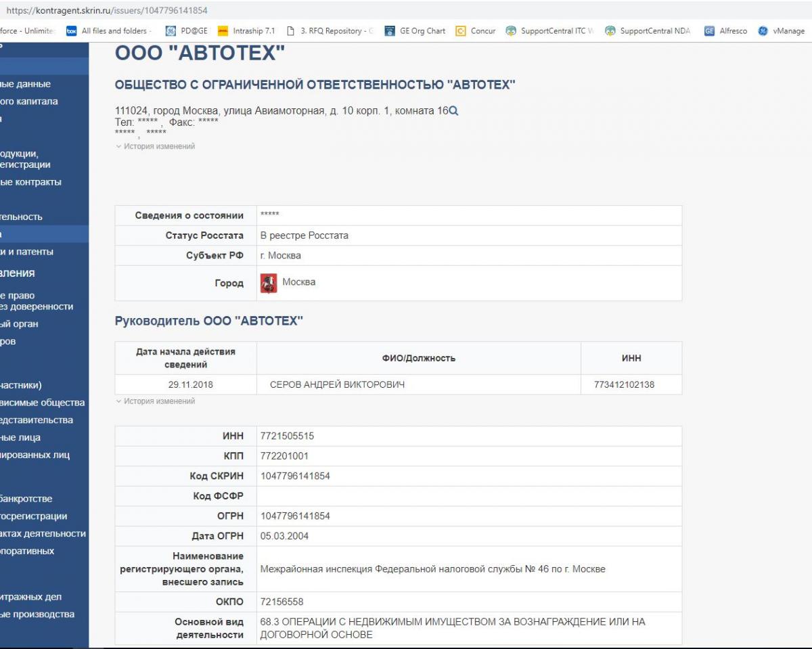Click the 'г. Москва' Субъект РФ value
Image resolution: width=812 pixels, height=649 pixels.
coord(281,256)
